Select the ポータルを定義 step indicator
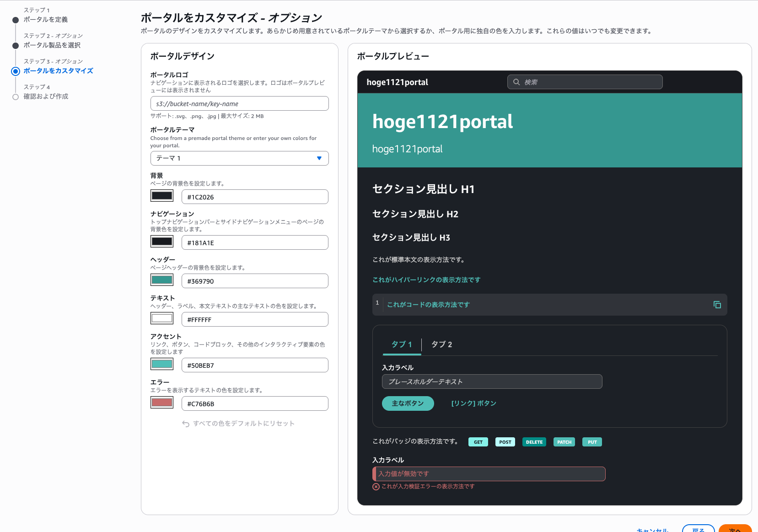Image resolution: width=758 pixels, height=532 pixels. [16, 20]
